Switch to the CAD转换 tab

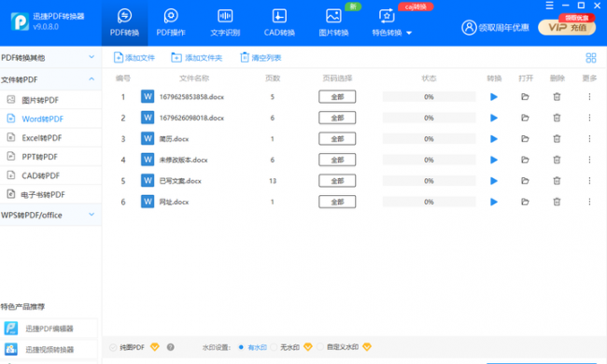(279, 23)
